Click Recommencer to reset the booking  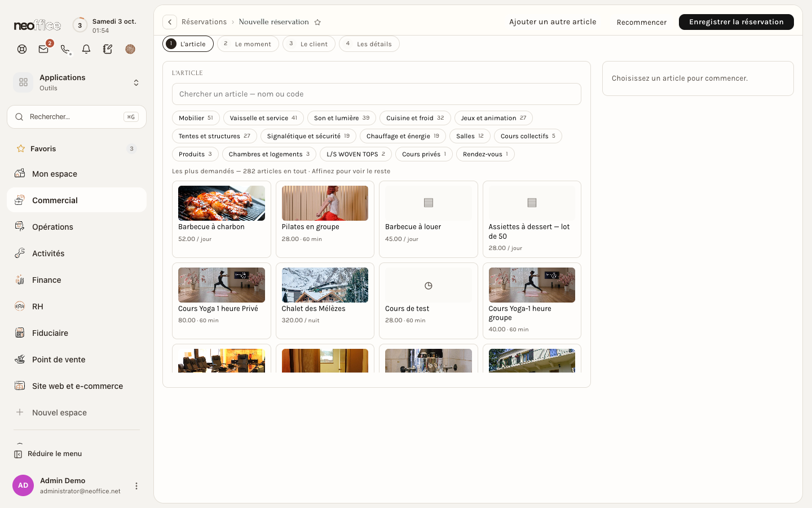point(642,22)
